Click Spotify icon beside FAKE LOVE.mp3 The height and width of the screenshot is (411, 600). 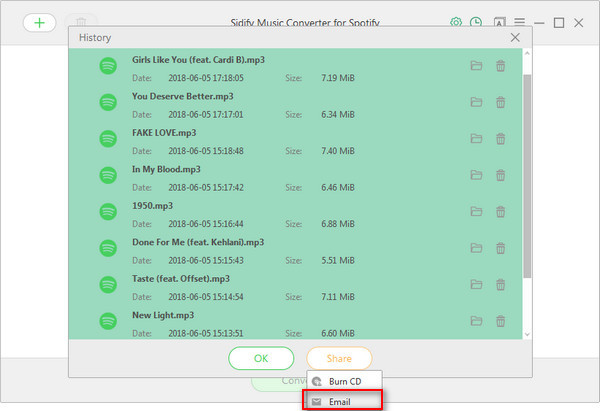pos(108,139)
